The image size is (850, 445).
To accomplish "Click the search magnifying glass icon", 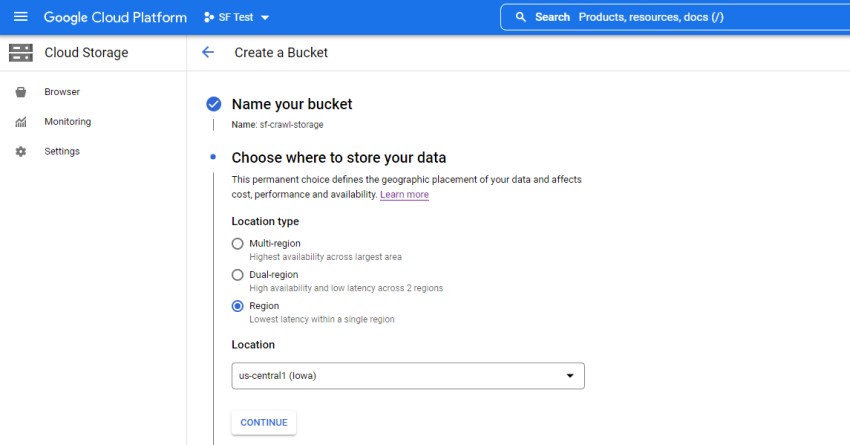I will coord(520,17).
